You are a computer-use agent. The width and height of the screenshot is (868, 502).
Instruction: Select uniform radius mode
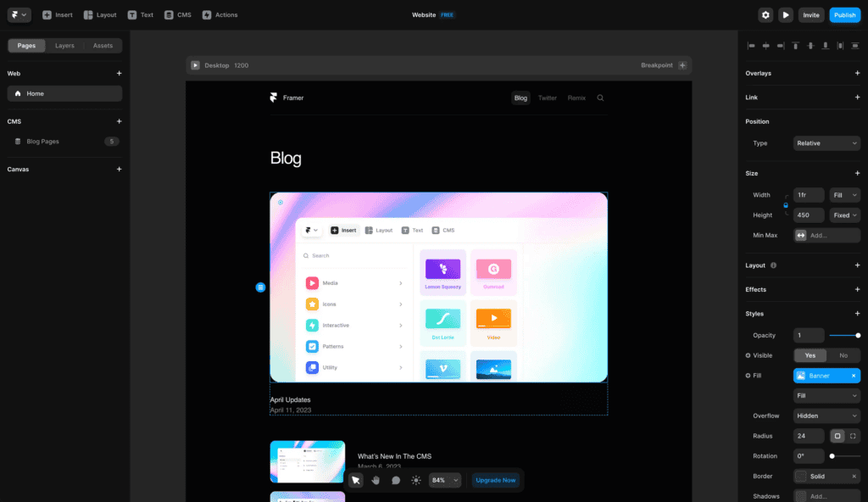pos(837,436)
